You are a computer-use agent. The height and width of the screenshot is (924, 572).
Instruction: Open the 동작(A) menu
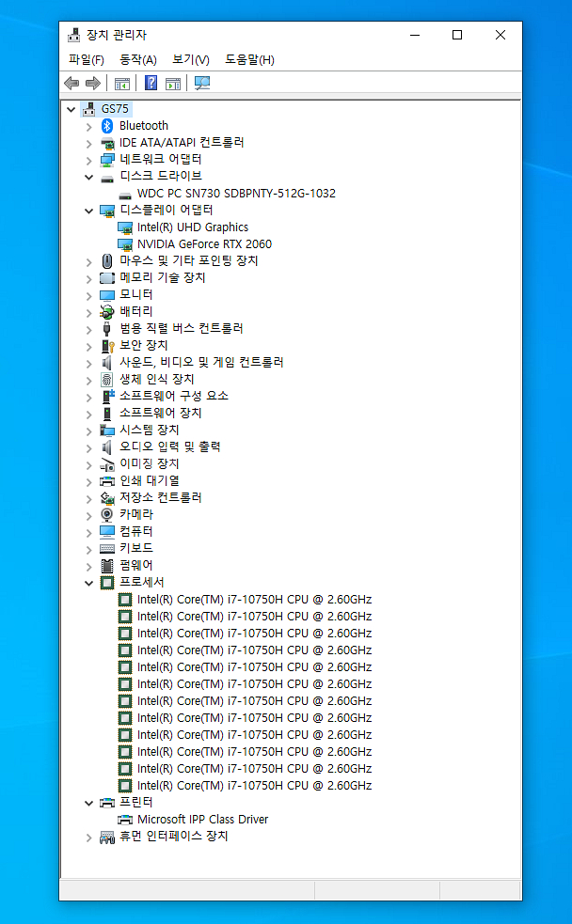[138, 59]
